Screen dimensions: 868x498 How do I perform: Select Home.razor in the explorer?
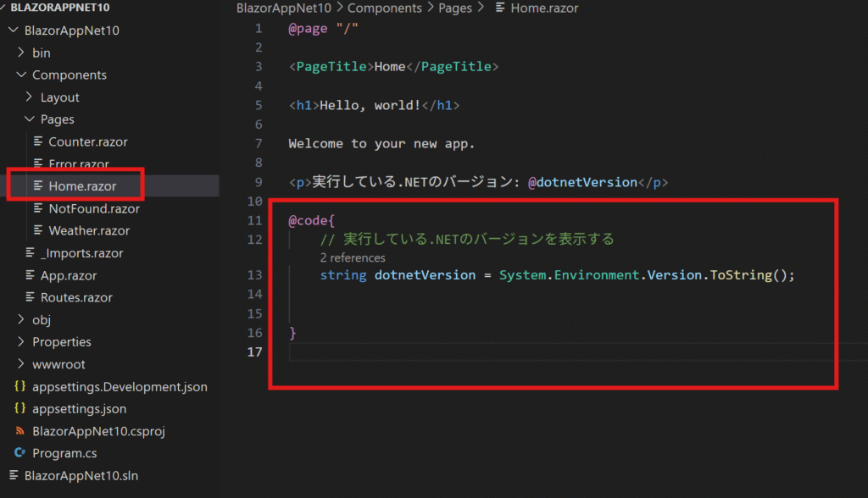pos(82,186)
